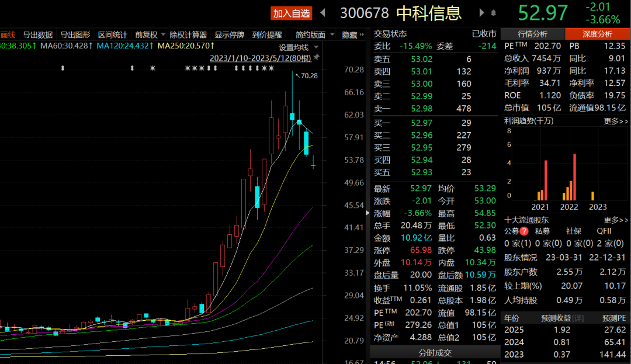The image size is (631, 364).
Task: Click the 卖一 price 52.98
Action: (422, 109)
